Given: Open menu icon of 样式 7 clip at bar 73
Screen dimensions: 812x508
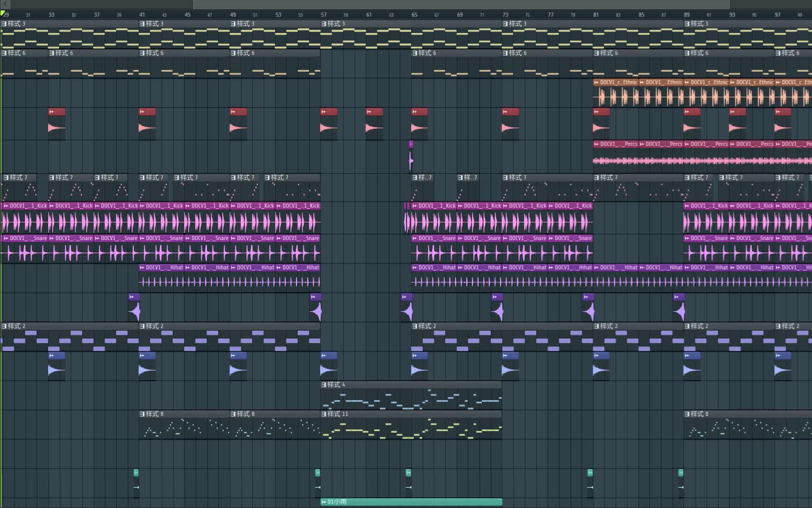Looking at the screenshot, I should click(x=505, y=177).
